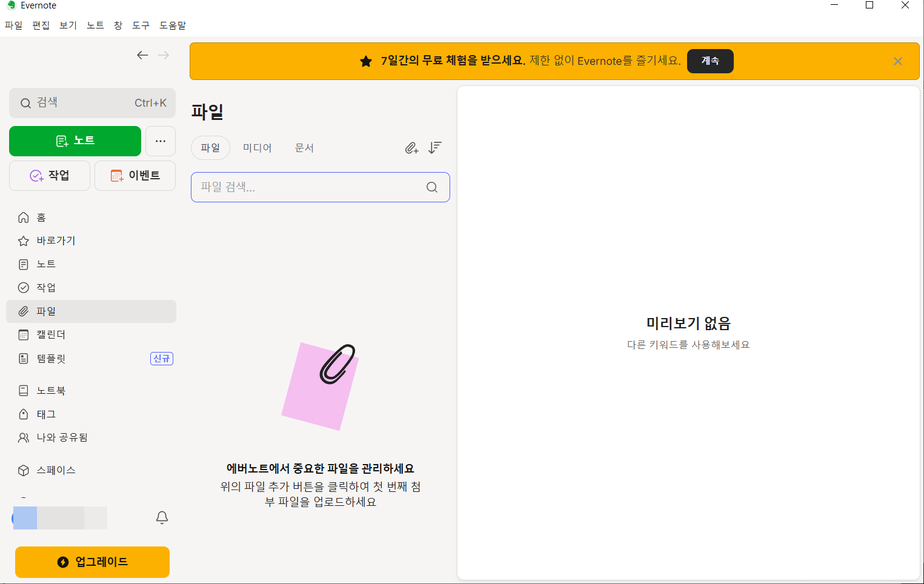Screen dimensions: 924x584
Task: Switch to the 미디어 tab
Action: 258,148
